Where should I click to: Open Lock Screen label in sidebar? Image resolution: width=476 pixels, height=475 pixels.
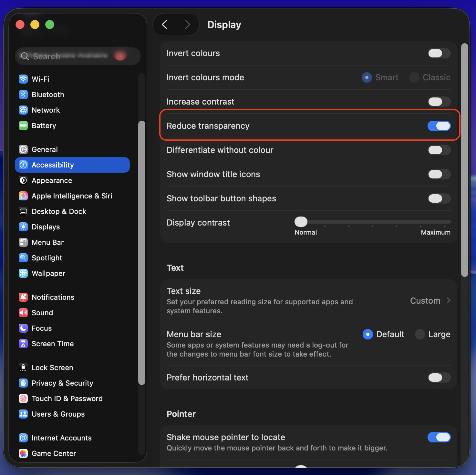[x=52, y=368]
